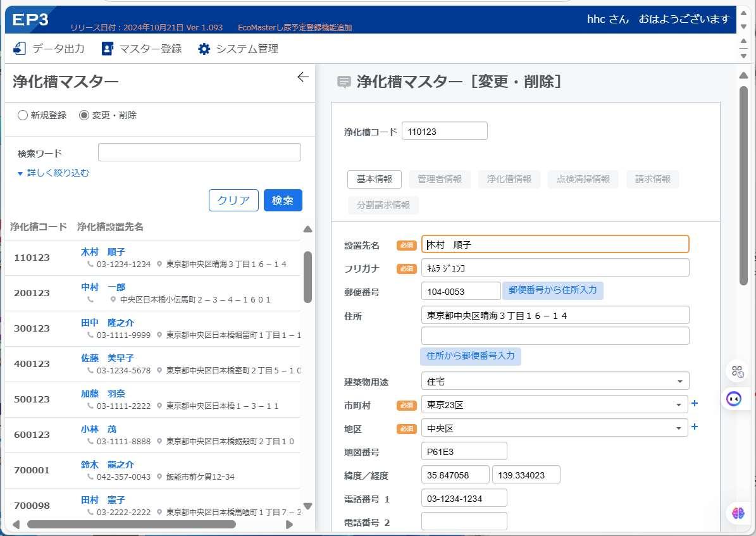Click the マスター登録 person-card icon

[x=107, y=49]
